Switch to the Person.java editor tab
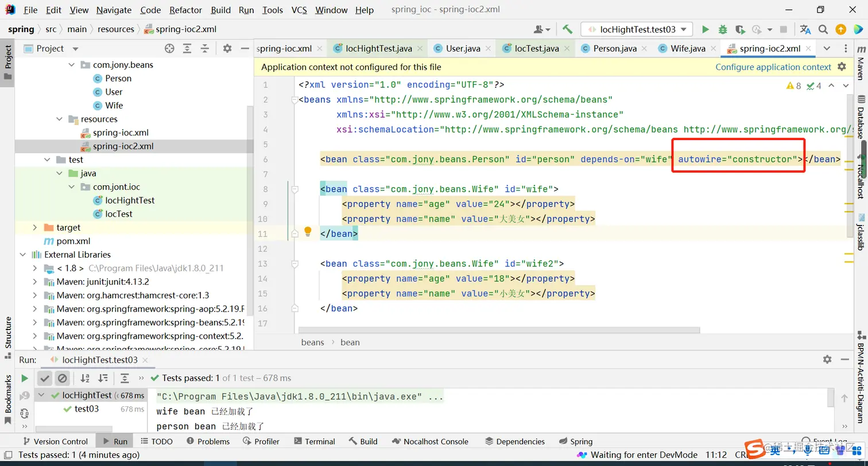The width and height of the screenshot is (868, 466). click(x=614, y=48)
